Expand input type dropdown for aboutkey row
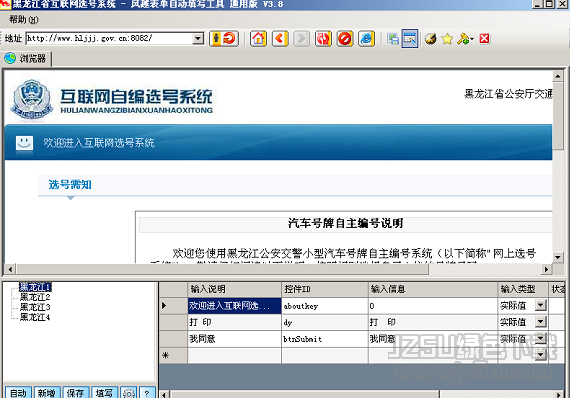The height and width of the screenshot is (398, 570). [541, 306]
